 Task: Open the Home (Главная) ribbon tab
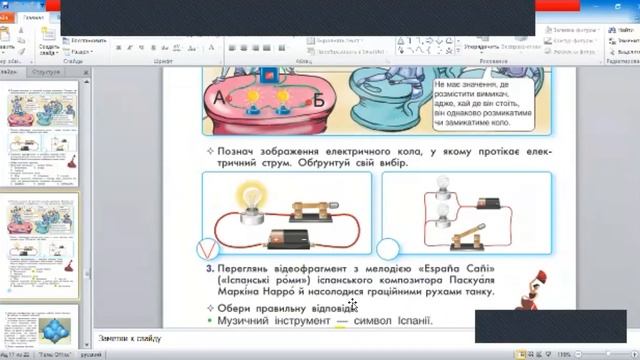[x=33, y=18]
